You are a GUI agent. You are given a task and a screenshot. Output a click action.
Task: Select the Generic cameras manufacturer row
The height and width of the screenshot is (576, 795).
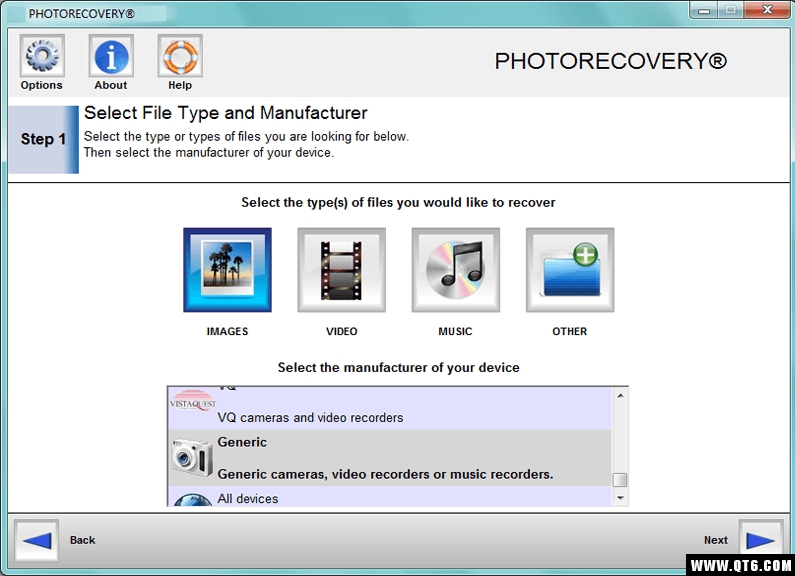click(390, 458)
